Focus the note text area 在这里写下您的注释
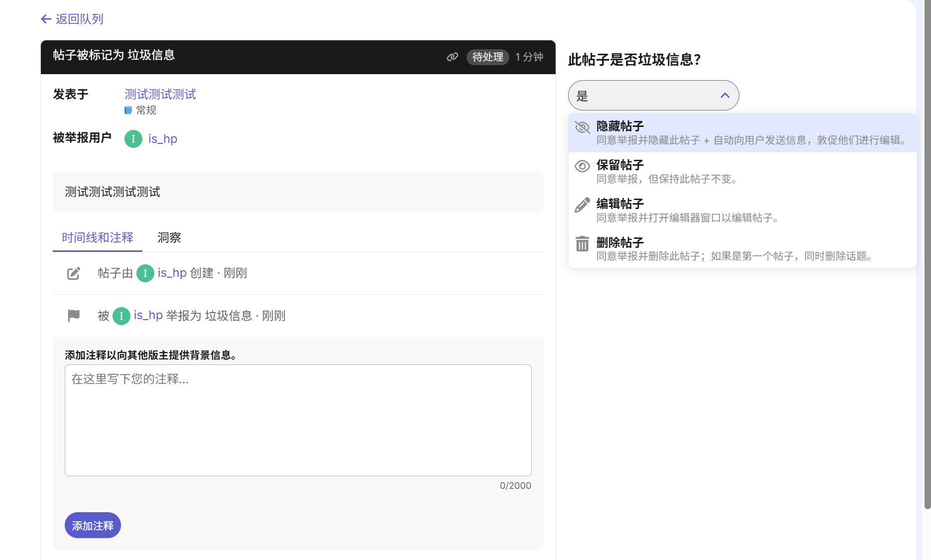931x560 pixels. point(298,420)
